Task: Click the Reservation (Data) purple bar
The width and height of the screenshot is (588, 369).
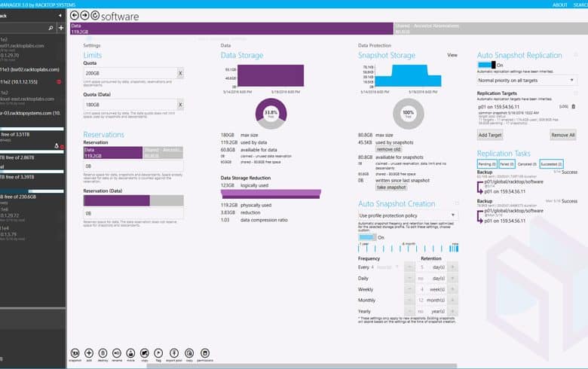Action: [116, 200]
